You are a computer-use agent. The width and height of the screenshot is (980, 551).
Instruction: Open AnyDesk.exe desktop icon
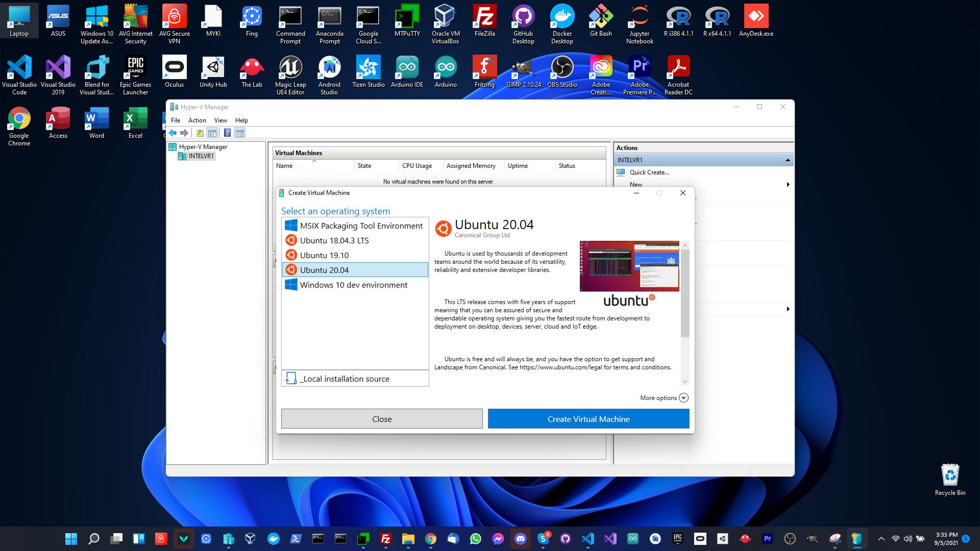click(x=756, y=21)
